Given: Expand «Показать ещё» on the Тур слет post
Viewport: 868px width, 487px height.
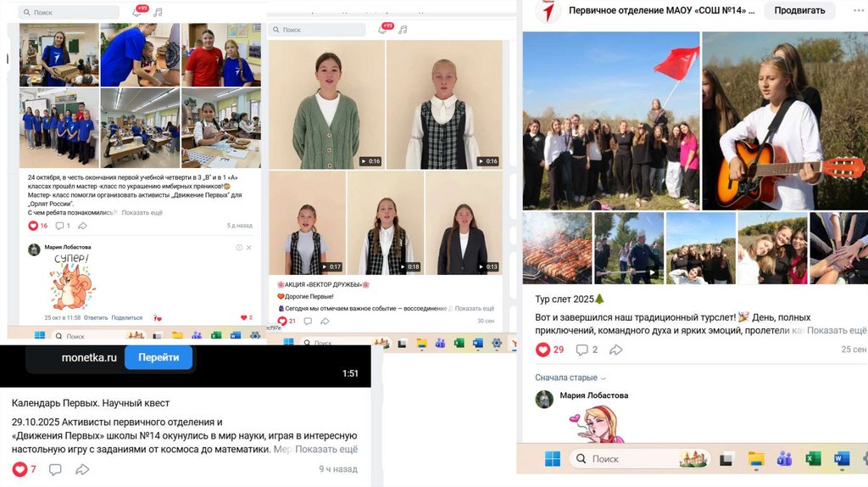Looking at the screenshot, I should pos(837,330).
